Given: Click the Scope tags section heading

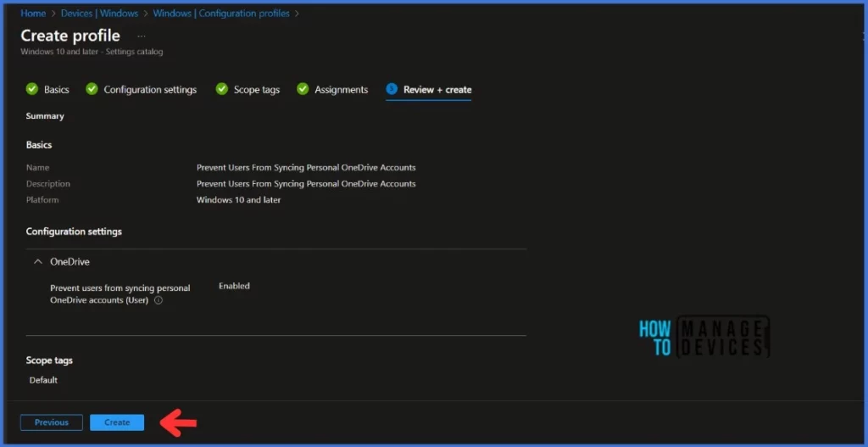Looking at the screenshot, I should [x=49, y=360].
